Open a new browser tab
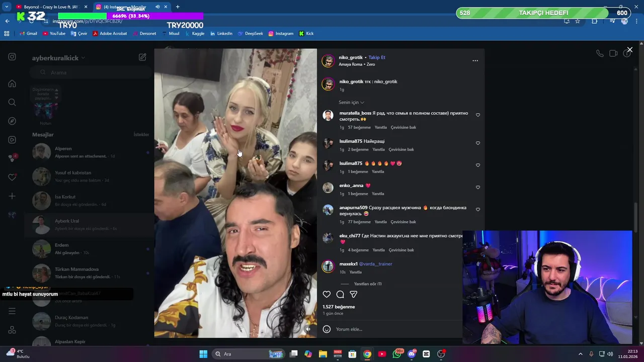This screenshot has height=362, width=644. pos(178,7)
